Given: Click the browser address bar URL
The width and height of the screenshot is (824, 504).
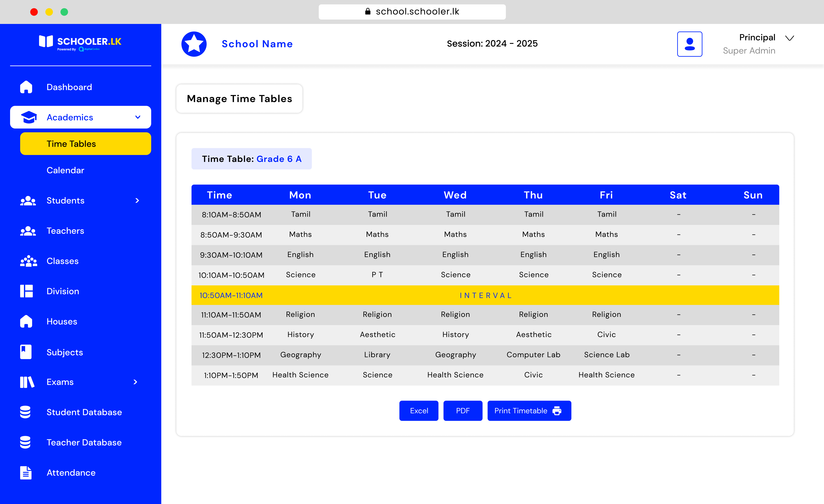Looking at the screenshot, I should point(412,12).
